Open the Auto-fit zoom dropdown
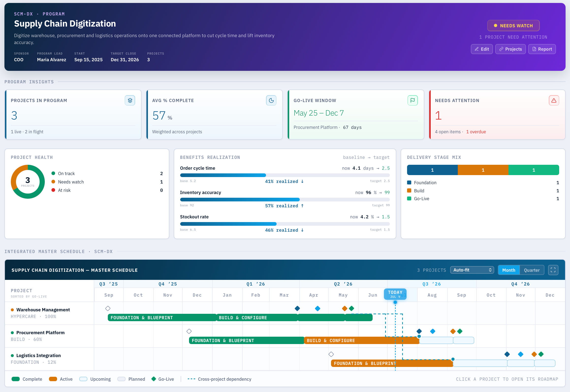 tap(472, 270)
